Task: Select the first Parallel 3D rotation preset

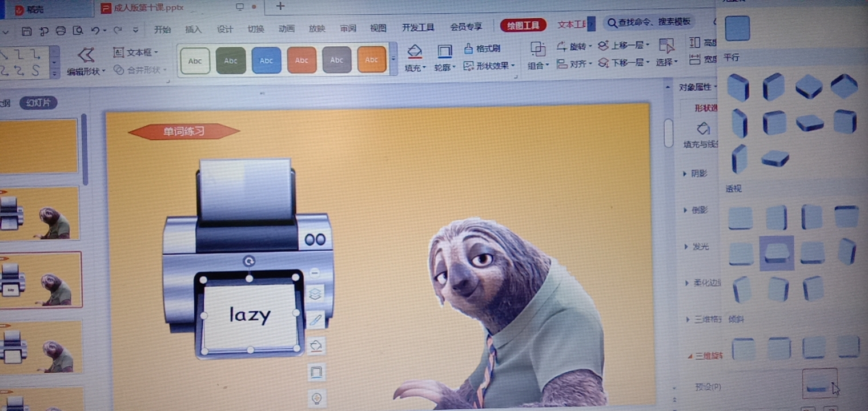Action: tap(738, 87)
